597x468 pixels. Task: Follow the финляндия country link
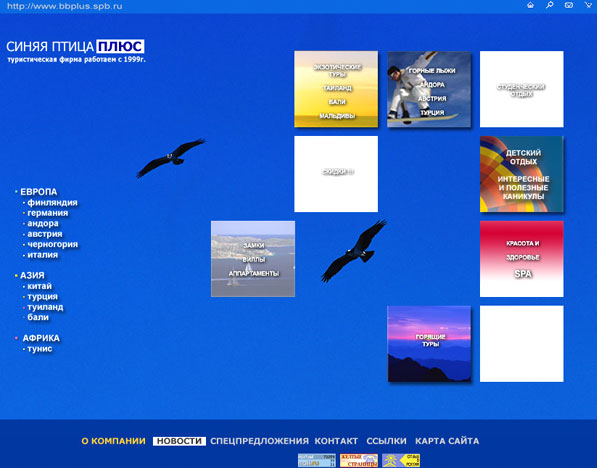click(x=52, y=203)
